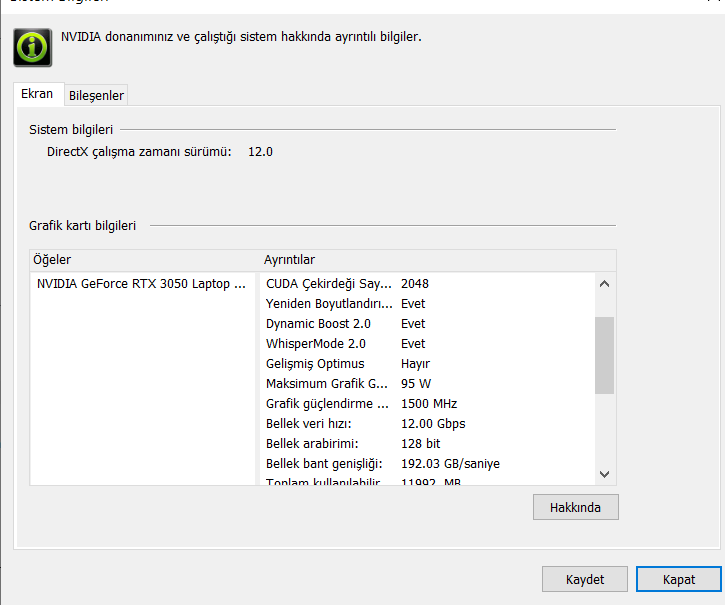Select the Grafik güçlendirme row
The width and height of the screenshot is (725, 605).
tap(427, 403)
